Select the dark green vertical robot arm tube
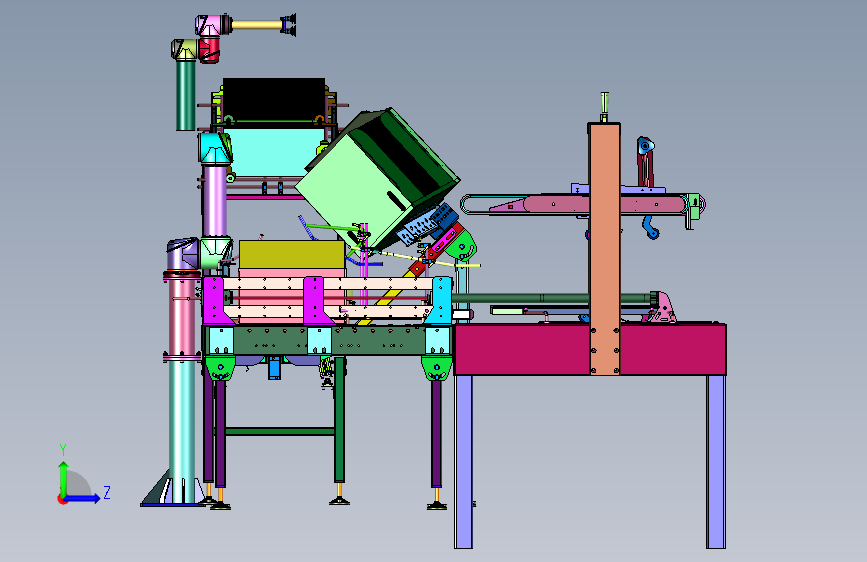Image resolution: width=867 pixels, height=562 pixels. 186,95
